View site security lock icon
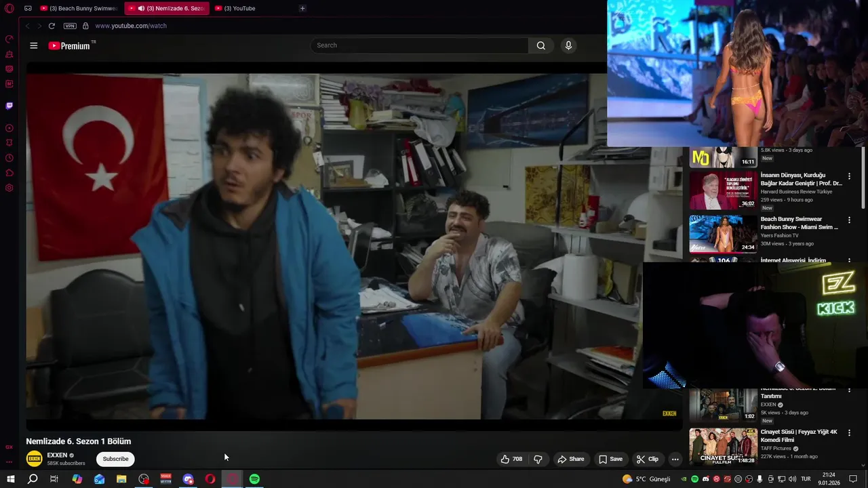 [x=85, y=26]
